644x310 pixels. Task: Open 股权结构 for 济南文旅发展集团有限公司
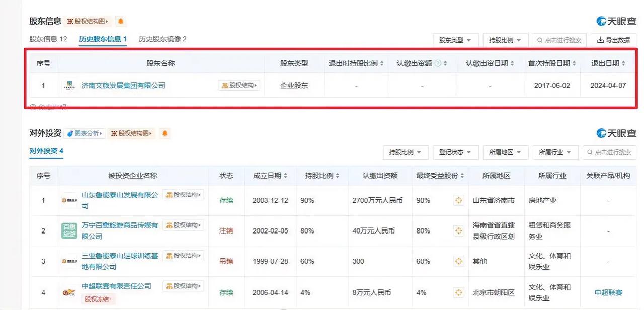tap(239, 86)
